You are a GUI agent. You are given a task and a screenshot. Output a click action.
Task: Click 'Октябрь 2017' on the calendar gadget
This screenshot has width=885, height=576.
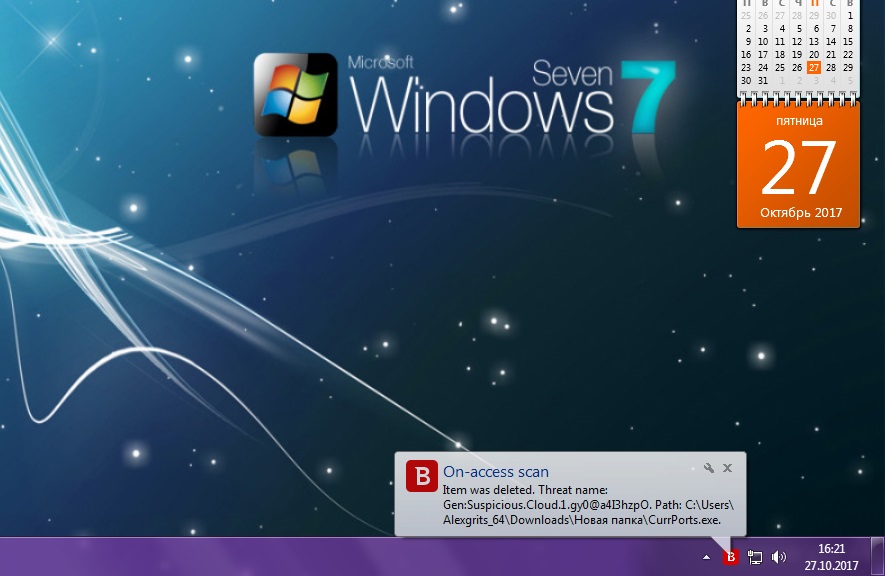point(800,213)
